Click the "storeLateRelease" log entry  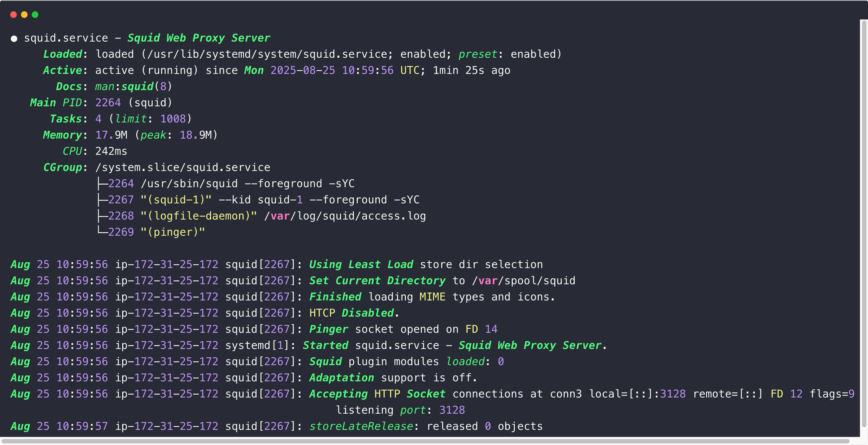click(x=361, y=426)
